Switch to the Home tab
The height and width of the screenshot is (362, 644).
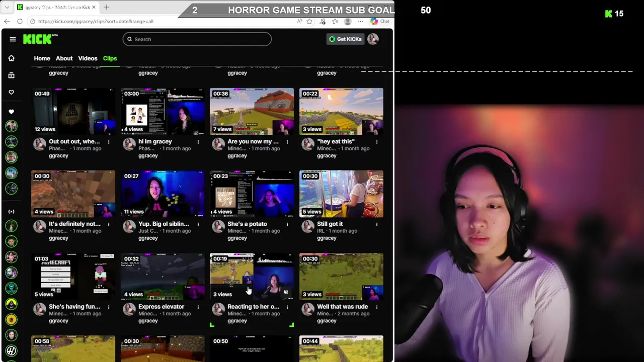click(x=42, y=58)
